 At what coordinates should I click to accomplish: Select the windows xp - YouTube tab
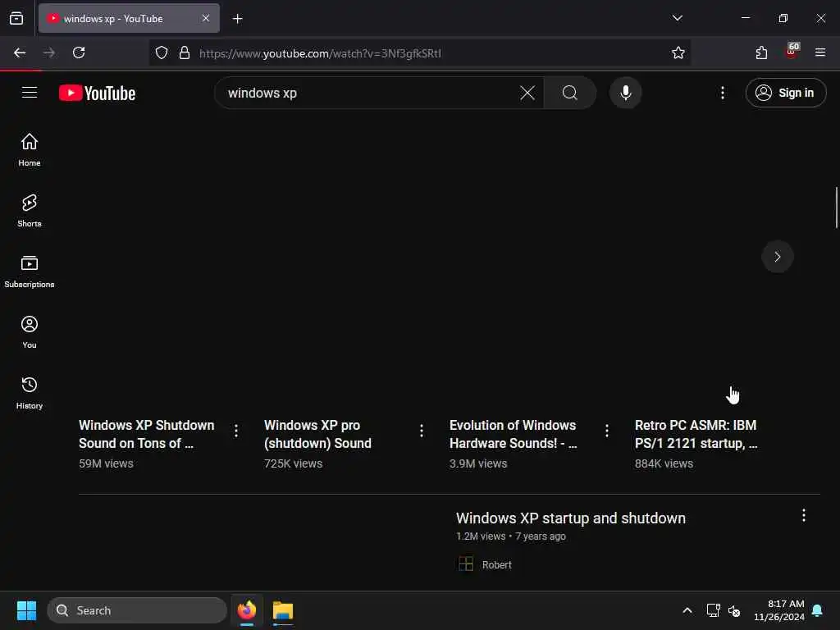(129, 18)
